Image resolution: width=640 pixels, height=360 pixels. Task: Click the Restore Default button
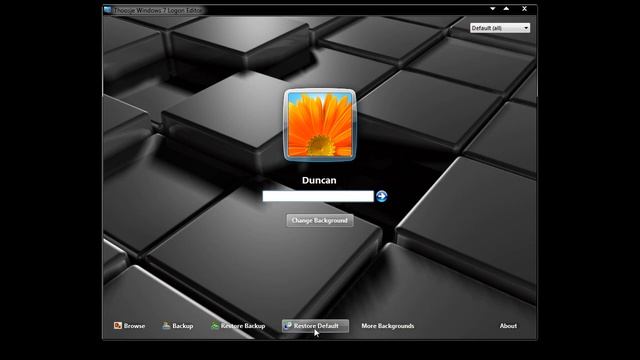click(x=315, y=326)
